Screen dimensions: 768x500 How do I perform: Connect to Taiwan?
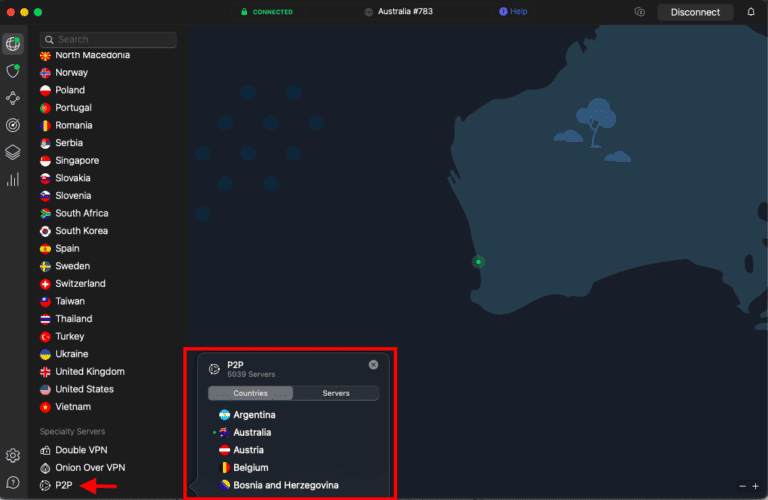pyautogui.click(x=70, y=302)
